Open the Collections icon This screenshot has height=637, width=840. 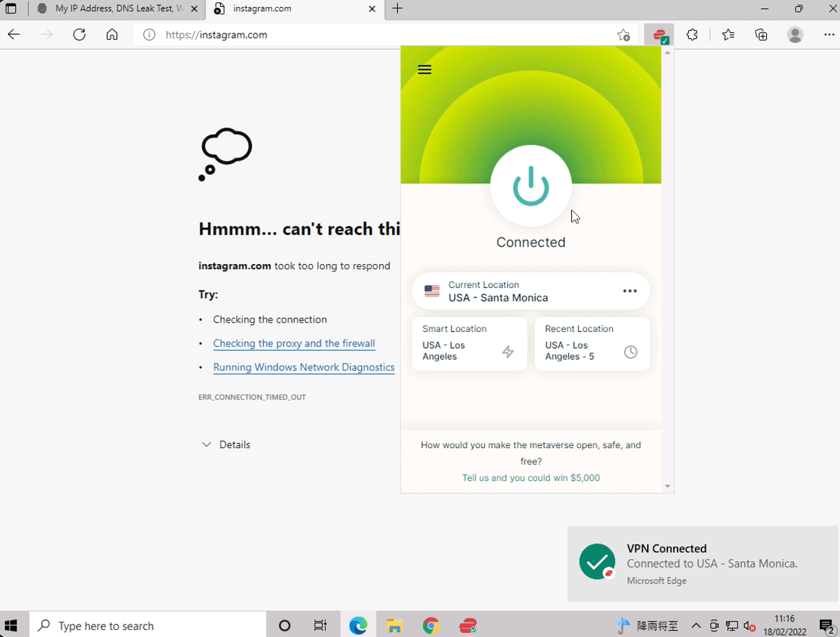[761, 35]
